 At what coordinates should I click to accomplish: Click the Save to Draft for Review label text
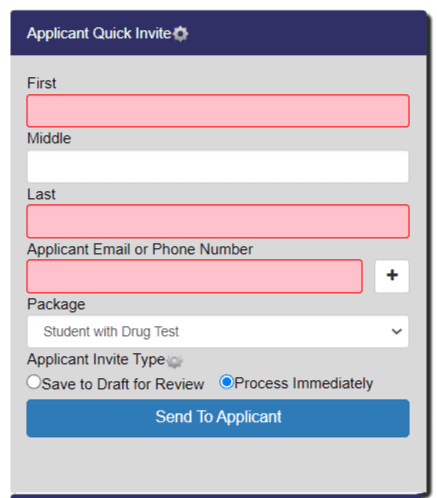click(x=123, y=384)
